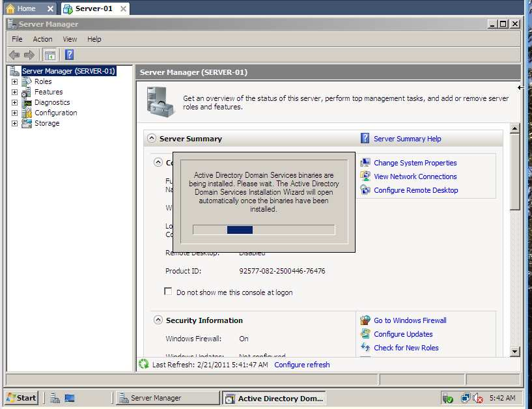
Task: Click the Configure Remote Desktop icon
Action: 365,190
